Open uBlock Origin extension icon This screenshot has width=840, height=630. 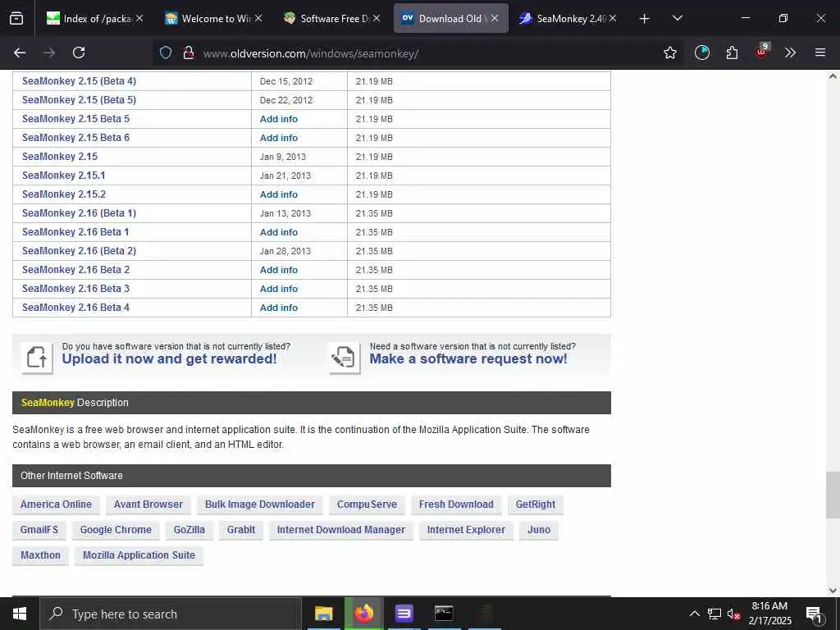(762, 52)
